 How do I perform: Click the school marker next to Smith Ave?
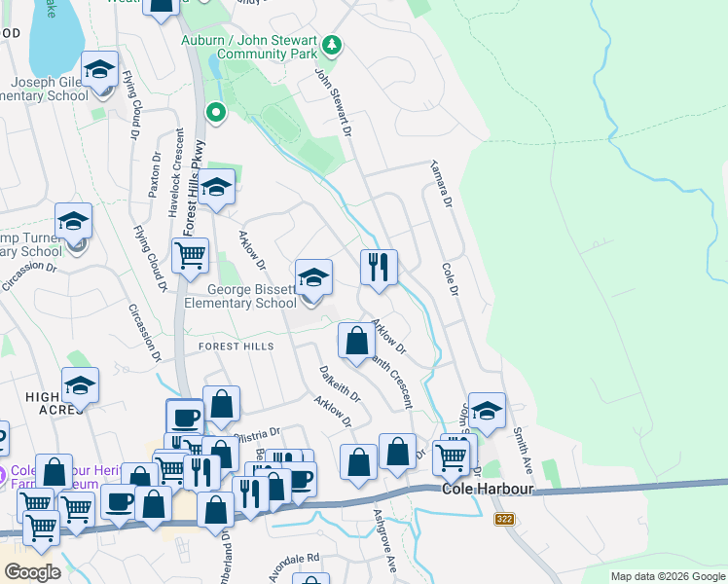(487, 413)
